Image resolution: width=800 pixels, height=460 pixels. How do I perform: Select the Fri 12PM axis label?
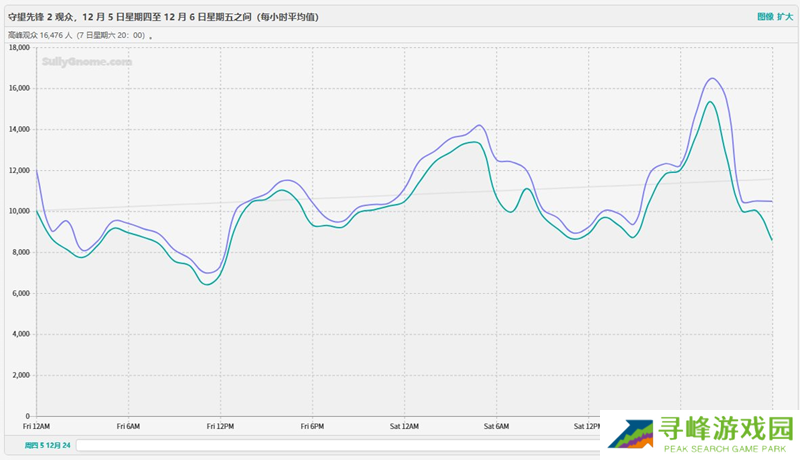point(220,425)
